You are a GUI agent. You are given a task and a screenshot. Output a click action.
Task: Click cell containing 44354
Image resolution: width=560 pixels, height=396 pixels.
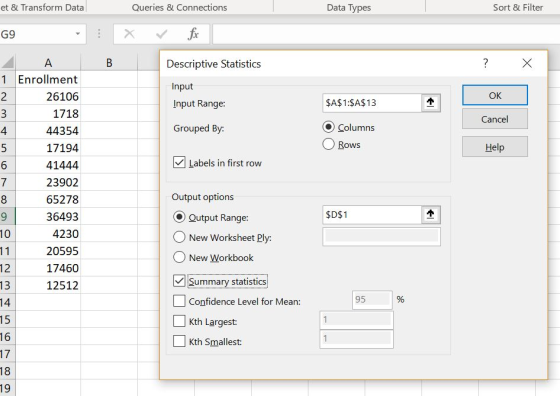(x=48, y=131)
